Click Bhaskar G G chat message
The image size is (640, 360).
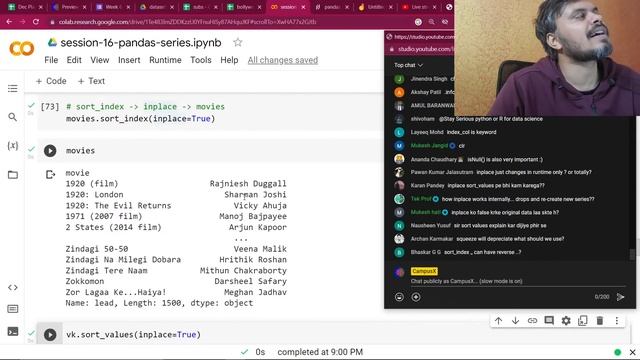[x=466, y=252]
